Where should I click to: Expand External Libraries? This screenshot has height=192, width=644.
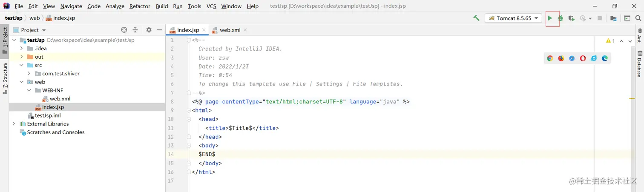(14, 124)
